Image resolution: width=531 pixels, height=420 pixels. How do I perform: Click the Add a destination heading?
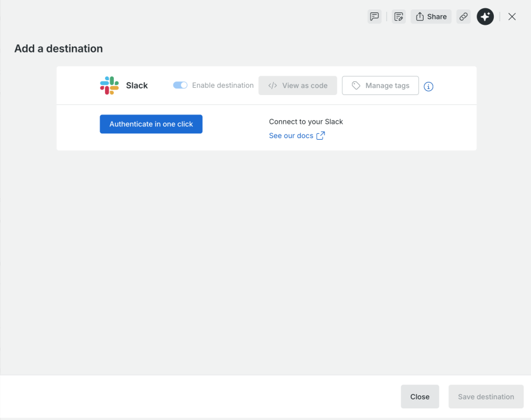click(x=58, y=48)
